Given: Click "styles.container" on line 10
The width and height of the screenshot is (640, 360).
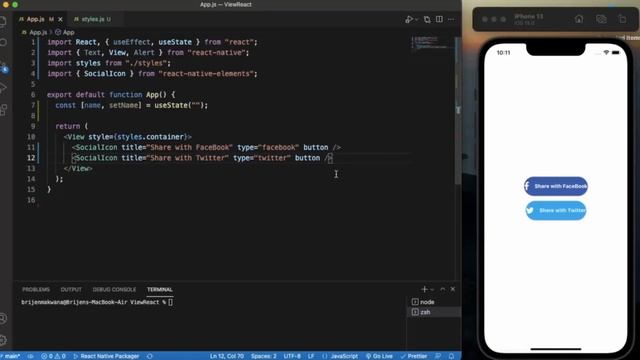Looking at the screenshot, I should [x=150, y=137].
